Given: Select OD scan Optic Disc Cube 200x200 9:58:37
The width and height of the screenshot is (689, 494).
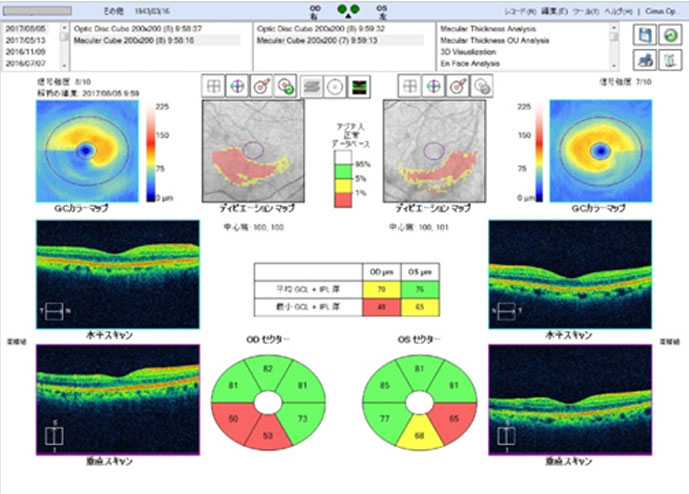Looking at the screenshot, I should [x=135, y=30].
